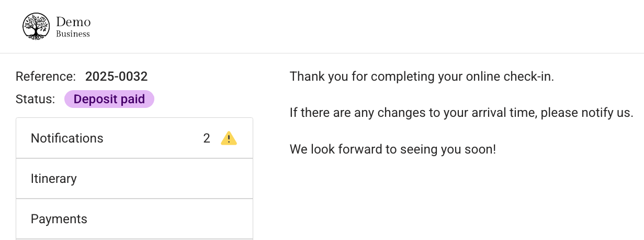Click the Status label text

click(36, 99)
